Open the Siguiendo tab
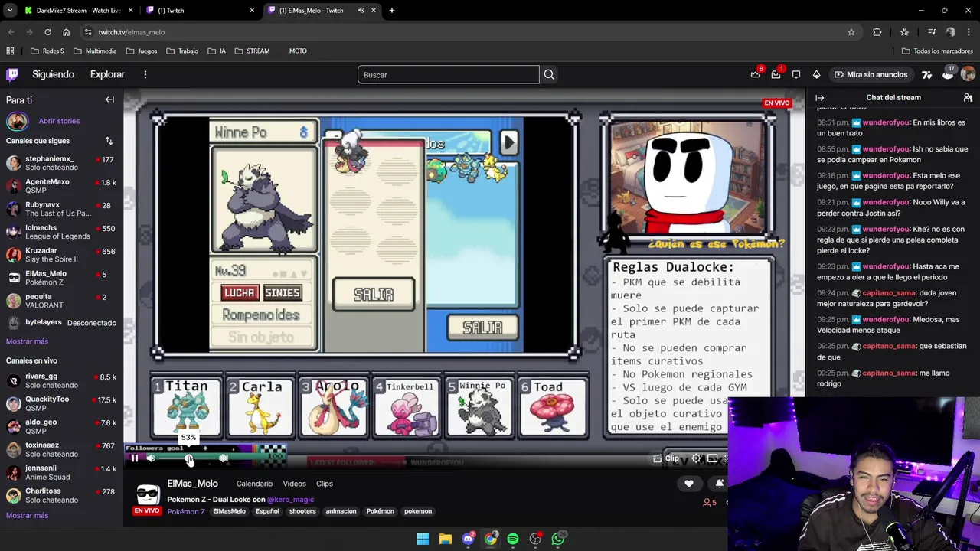 [x=53, y=74]
